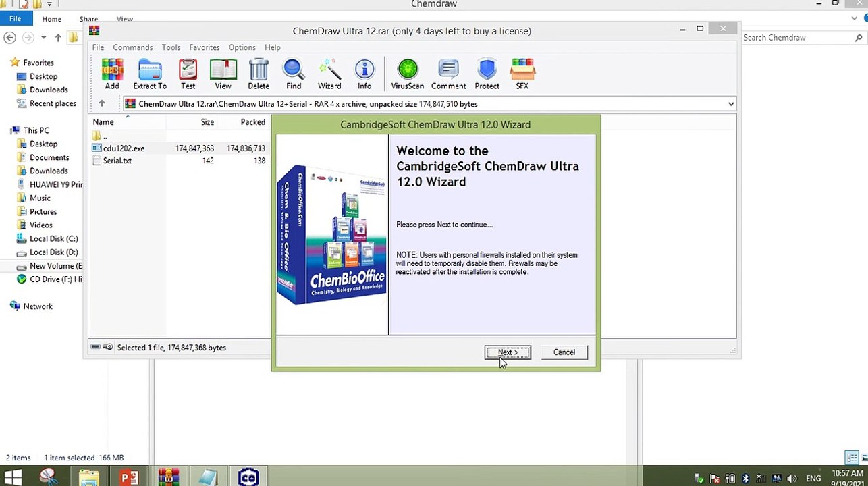Viewport: 868px width, 486px height.
Task: Select This PC in navigation pane
Action: click(x=36, y=130)
